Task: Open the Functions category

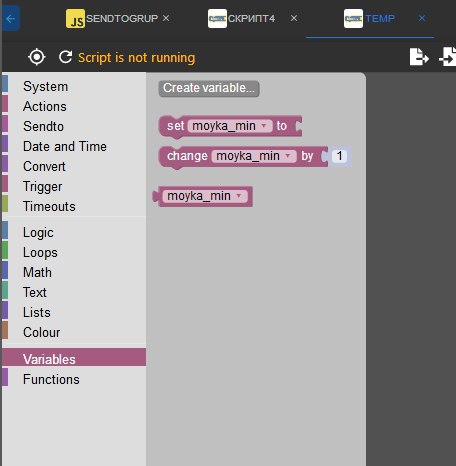Action: tap(51, 379)
